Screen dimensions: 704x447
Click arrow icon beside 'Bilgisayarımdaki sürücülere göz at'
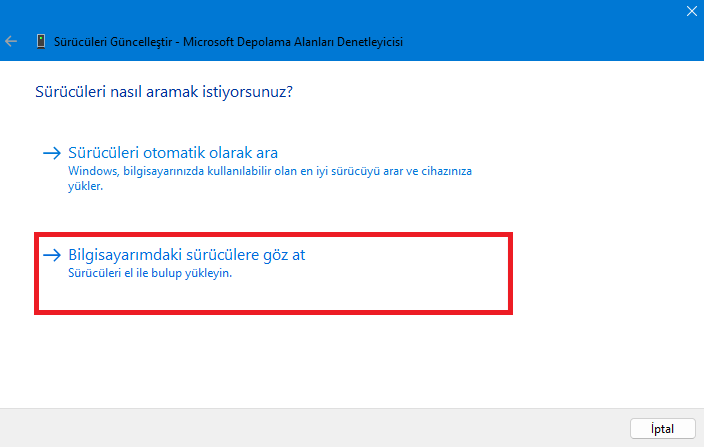(x=52, y=255)
